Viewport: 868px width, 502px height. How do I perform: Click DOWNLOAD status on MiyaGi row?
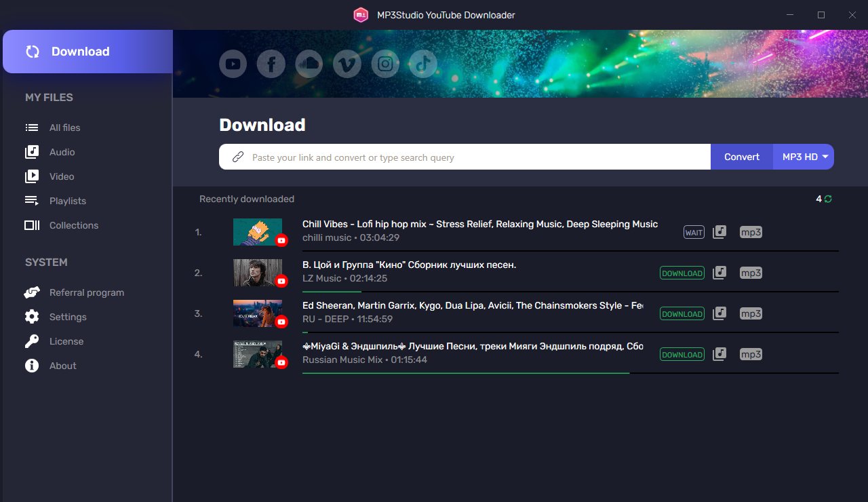[x=682, y=354]
